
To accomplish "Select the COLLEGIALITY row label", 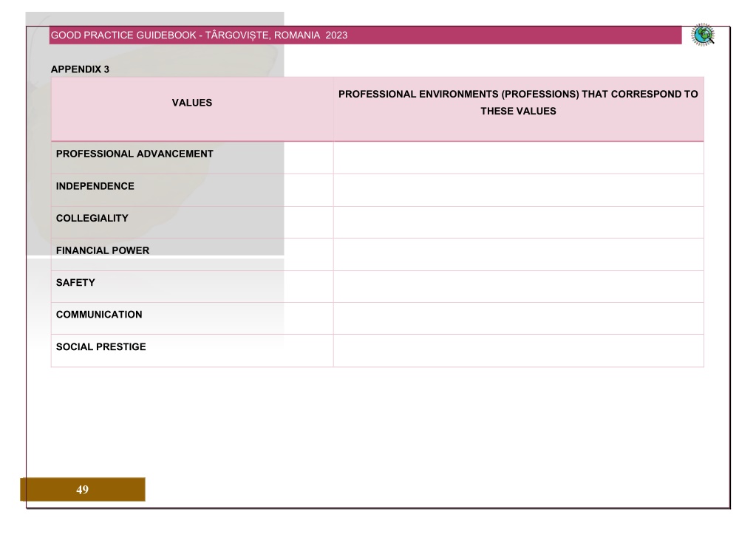I will pyautogui.click(x=92, y=219).
